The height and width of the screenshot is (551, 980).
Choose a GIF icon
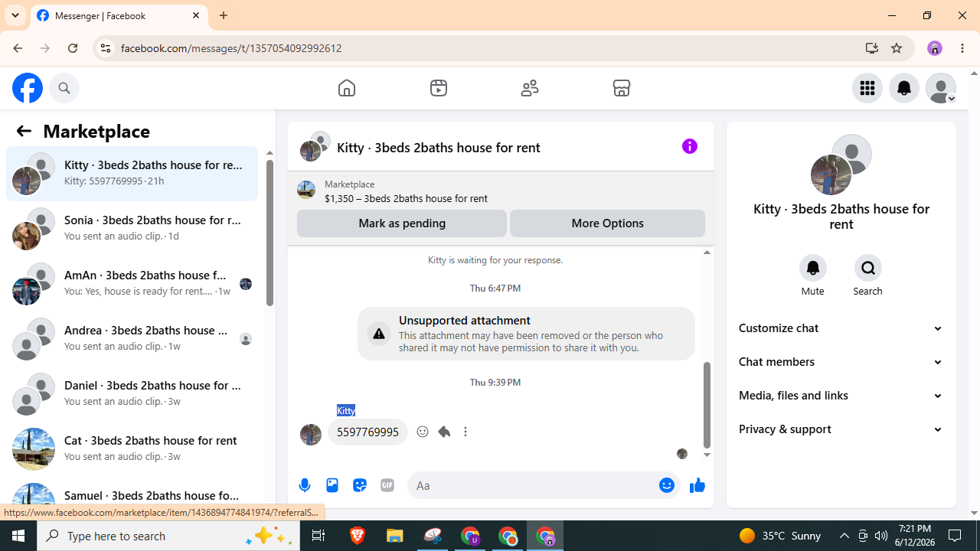[387, 485]
